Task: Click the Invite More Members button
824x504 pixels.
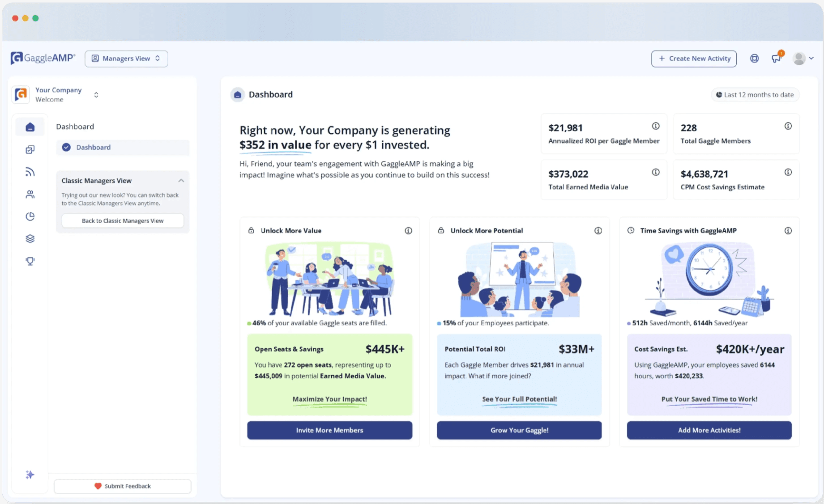Action: [x=329, y=430]
